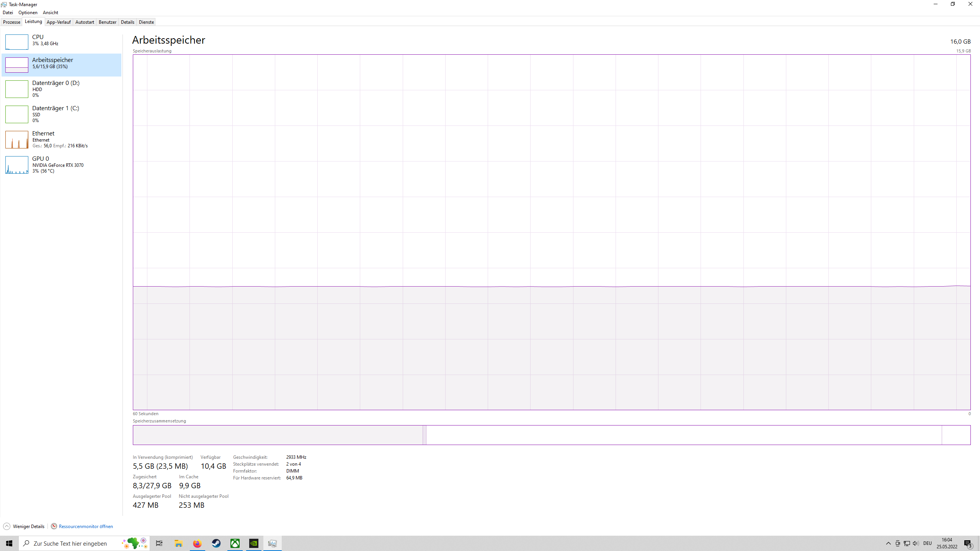Viewport: 980px width, 551px height.
Task: Show hidden tray icons chevron
Action: pyautogui.click(x=889, y=543)
